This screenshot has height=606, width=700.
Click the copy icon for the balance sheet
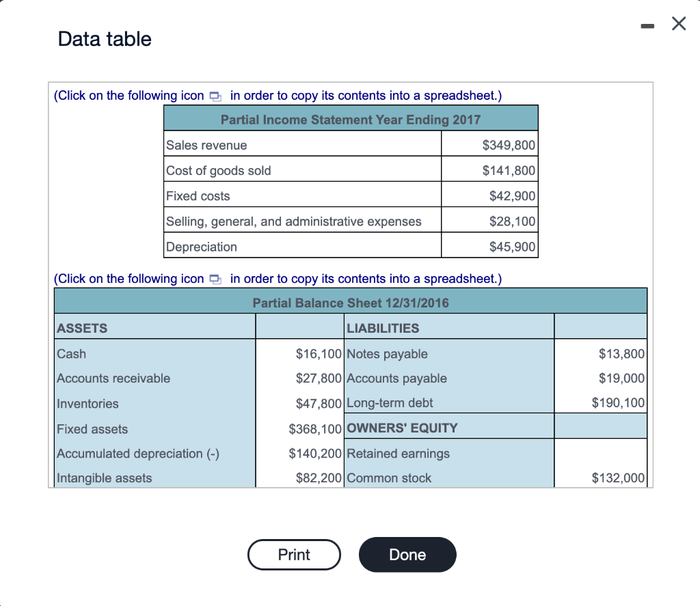tap(215, 279)
